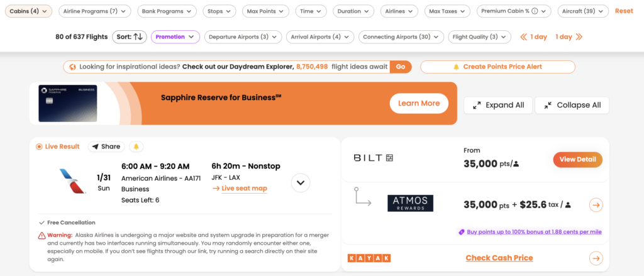Click the American Airlines logo
Viewport: 644px width, 276px height.
[x=73, y=180]
